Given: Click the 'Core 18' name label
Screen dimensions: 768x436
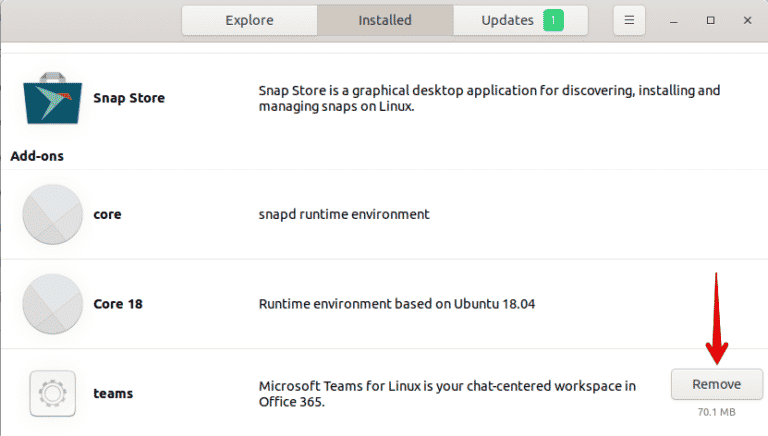Looking at the screenshot, I should (x=118, y=304).
